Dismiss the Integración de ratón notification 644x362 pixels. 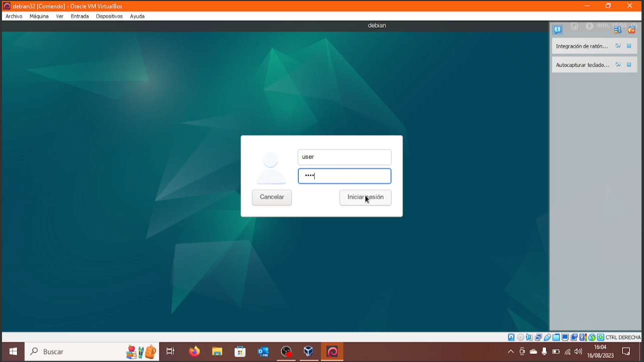point(629,46)
